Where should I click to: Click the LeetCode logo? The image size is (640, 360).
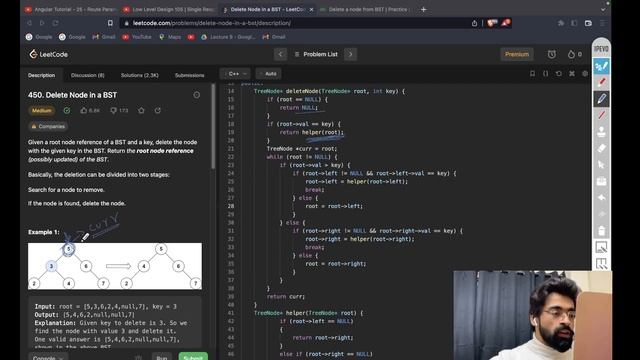tap(49, 54)
